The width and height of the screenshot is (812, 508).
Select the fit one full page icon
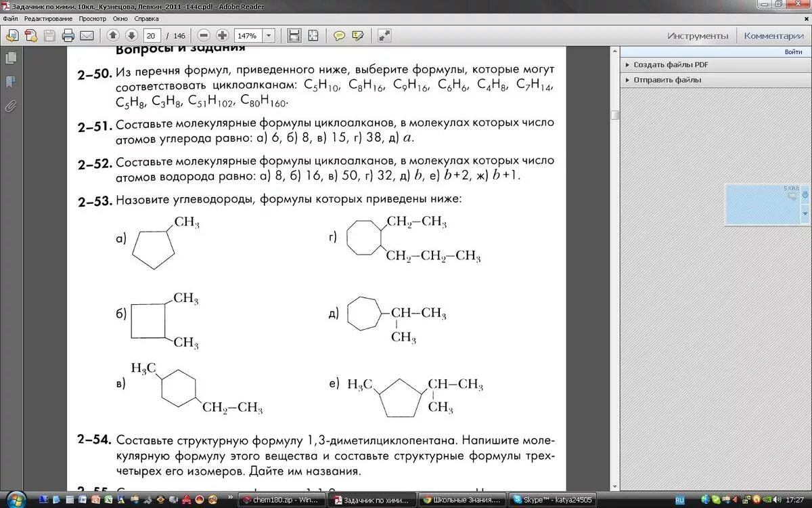point(313,35)
